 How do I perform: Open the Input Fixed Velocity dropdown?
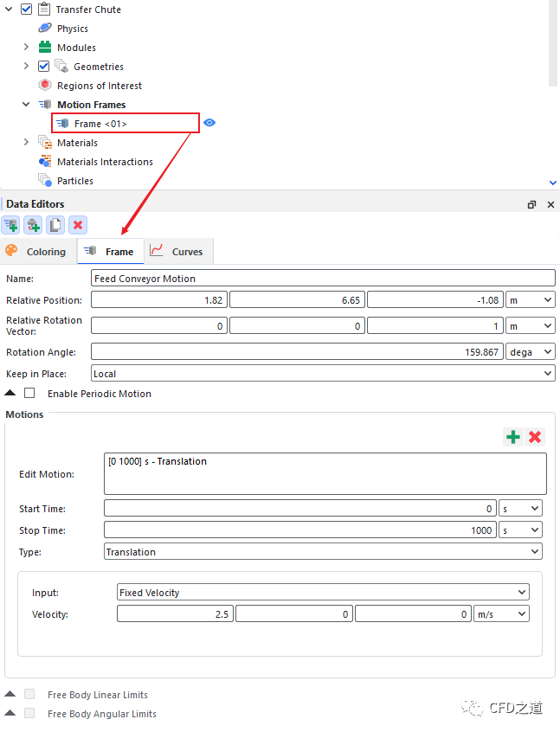point(322,593)
